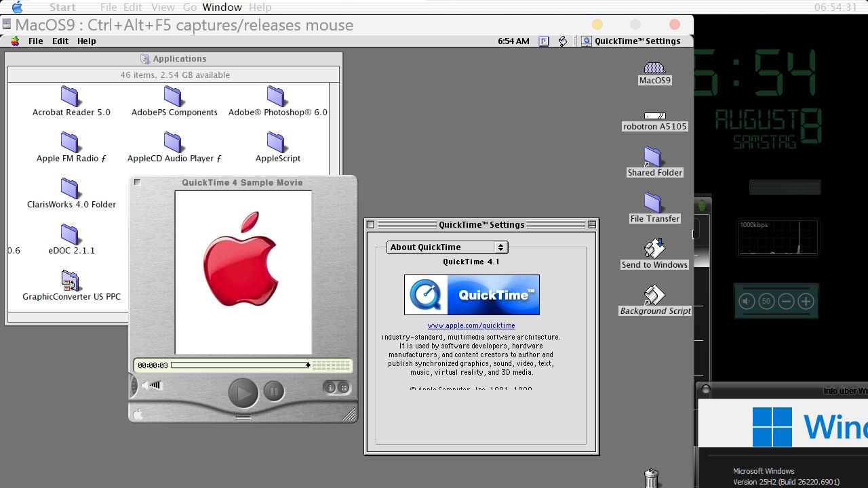868x488 pixels.
Task: Collapse the QuickTime Settings window with windowshade
Action: click(x=592, y=224)
